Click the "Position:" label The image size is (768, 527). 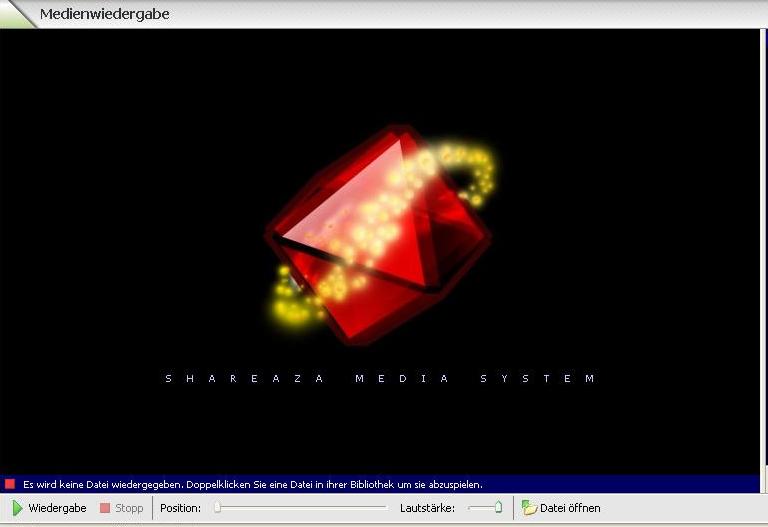pos(180,508)
